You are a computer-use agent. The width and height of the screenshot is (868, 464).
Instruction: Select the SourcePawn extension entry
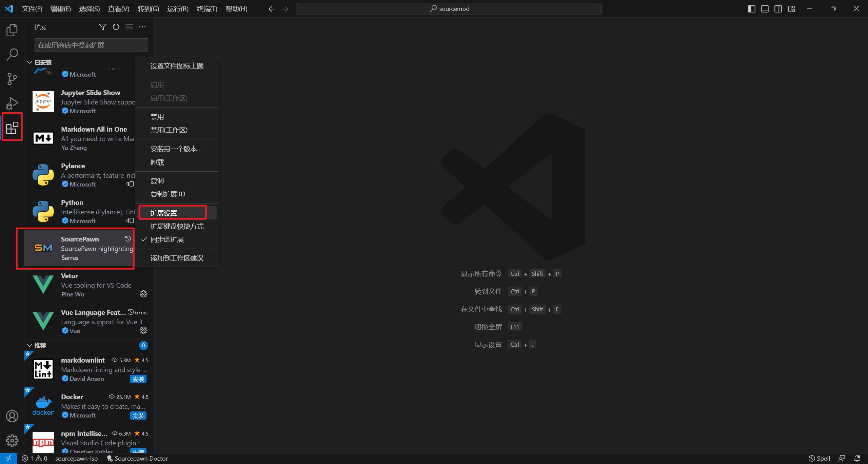click(79, 248)
